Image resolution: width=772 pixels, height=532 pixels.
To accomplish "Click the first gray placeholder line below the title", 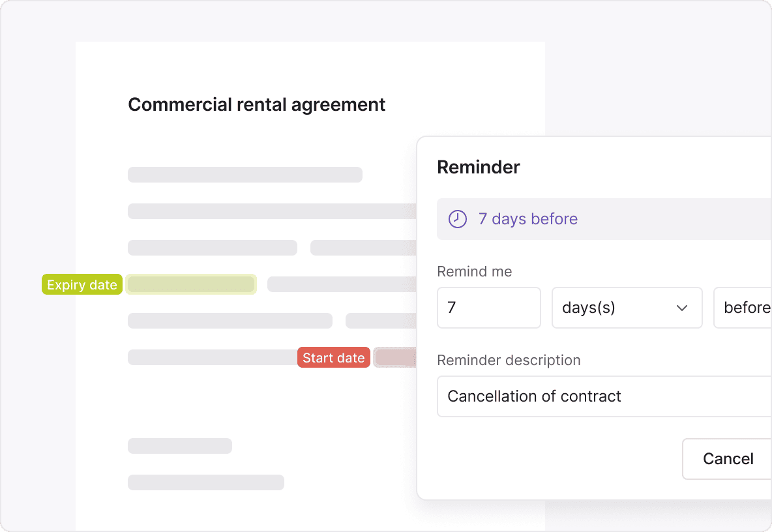I will [x=245, y=175].
